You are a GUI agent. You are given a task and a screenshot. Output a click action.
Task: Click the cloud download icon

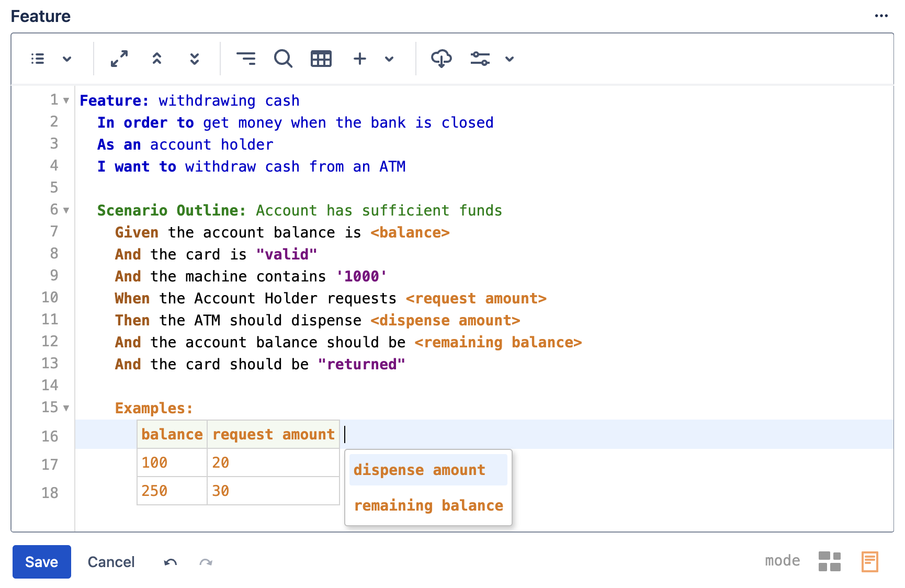[442, 59]
